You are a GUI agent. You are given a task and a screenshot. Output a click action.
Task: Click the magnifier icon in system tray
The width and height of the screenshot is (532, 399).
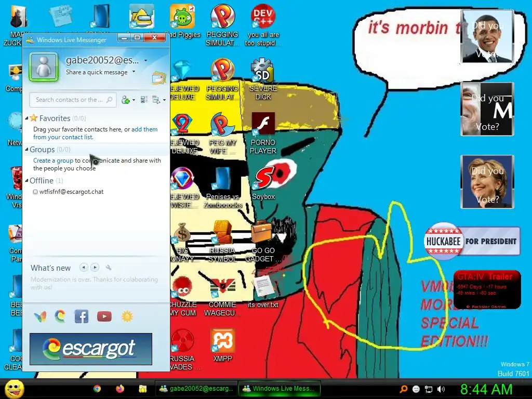[403, 389]
